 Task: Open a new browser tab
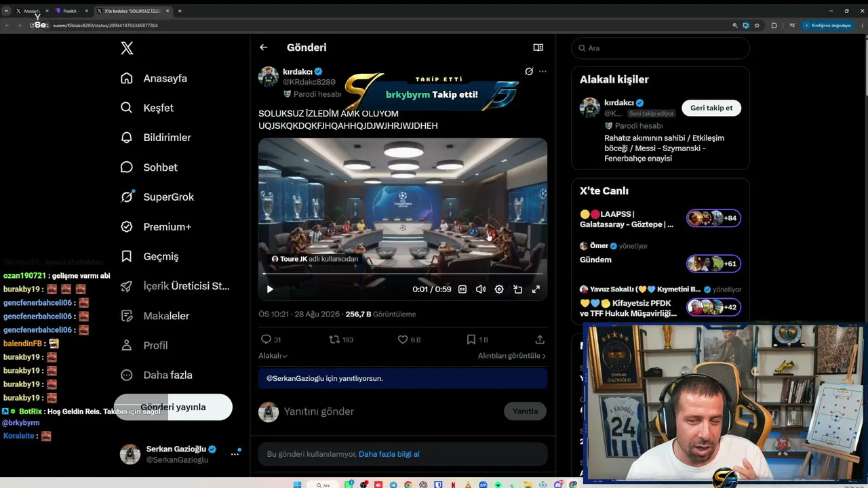coord(180,11)
